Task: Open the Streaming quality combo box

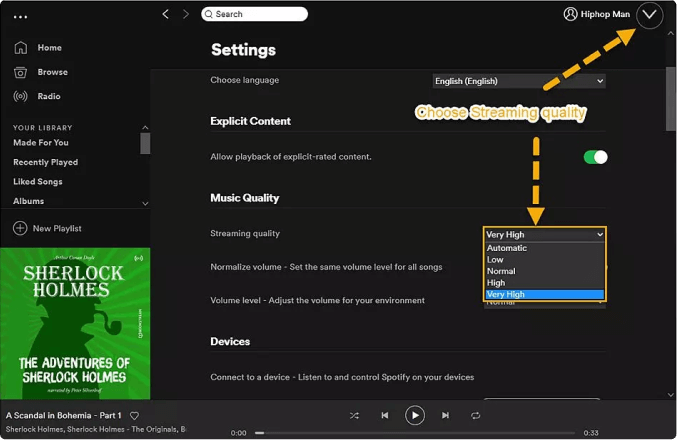Action: pyautogui.click(x=544, y=234)
